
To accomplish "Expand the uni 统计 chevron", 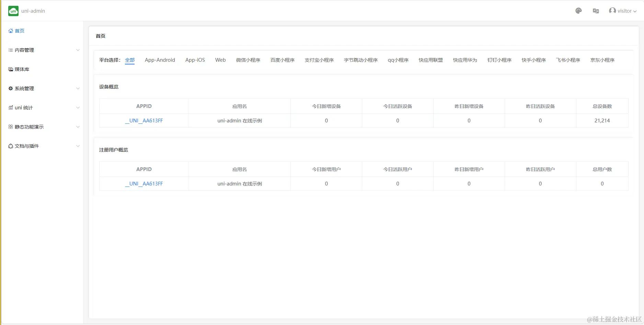I will point(78,108).
